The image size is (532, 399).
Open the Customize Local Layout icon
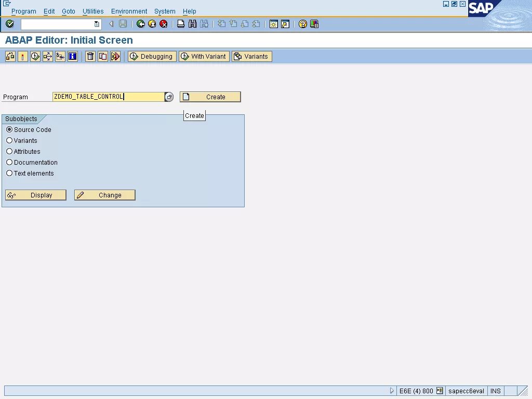[314, 24]
